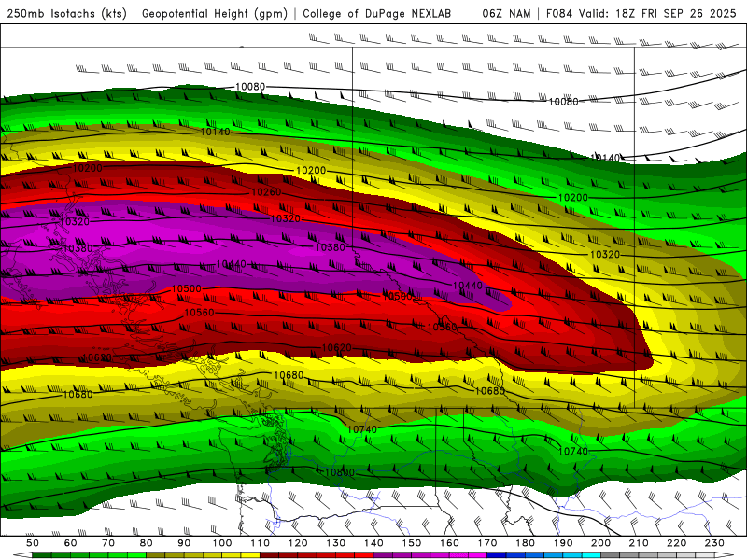Image resolution: width=747 pixels, height=560 pixels.
Task: Click the 190 value on the color scale
Action: [x=563, y=543]
